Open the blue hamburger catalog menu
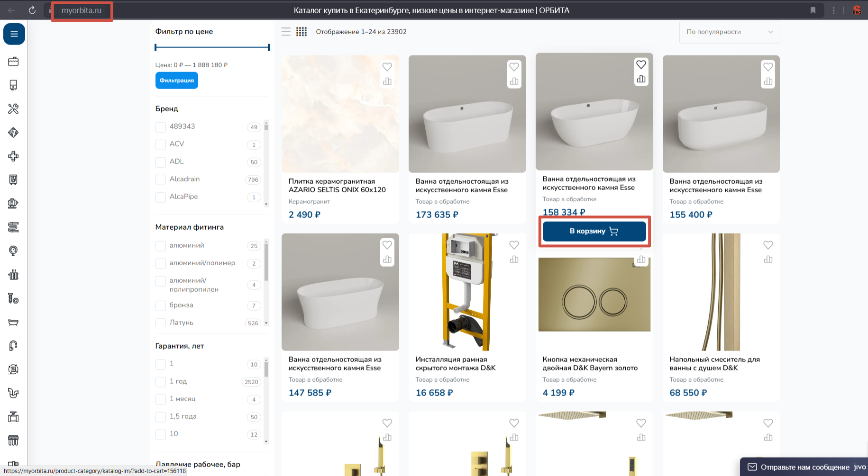The width and height of the screenshot is (868, 476). pyautogui.click(x=14, y=34)
